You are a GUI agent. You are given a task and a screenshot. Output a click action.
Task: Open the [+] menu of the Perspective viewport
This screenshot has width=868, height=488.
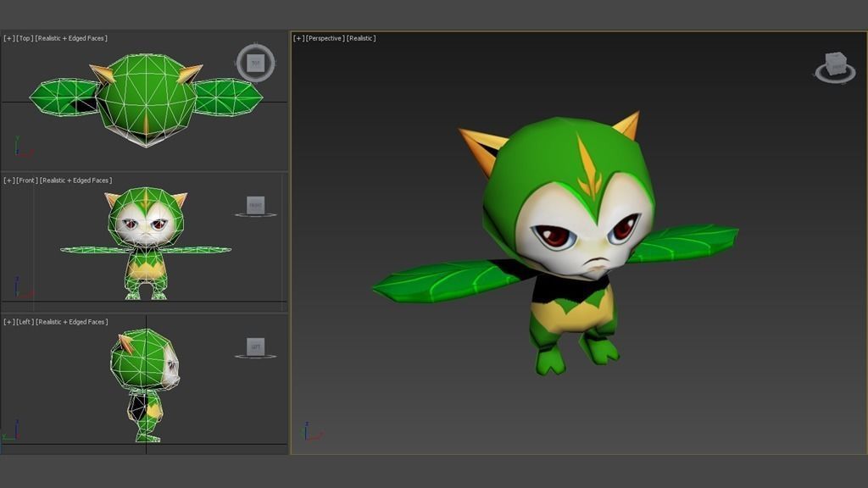click(x=299, y=38)
